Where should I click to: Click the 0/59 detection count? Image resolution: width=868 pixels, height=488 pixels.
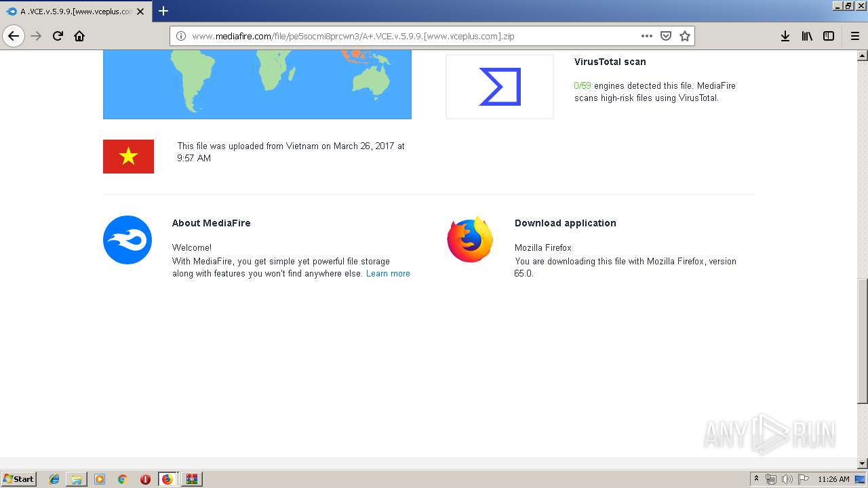coord(583,85)
